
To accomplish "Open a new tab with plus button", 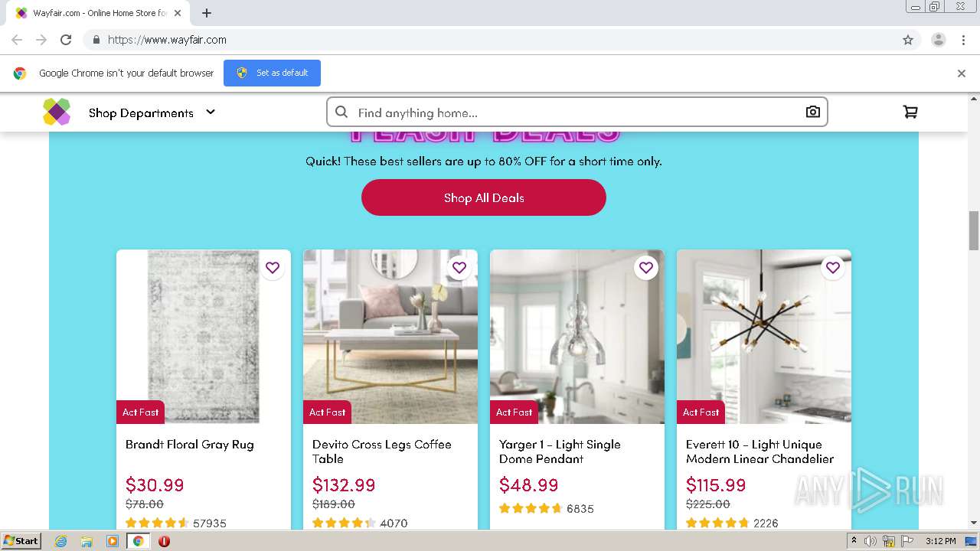I will (x=207, y=13).
